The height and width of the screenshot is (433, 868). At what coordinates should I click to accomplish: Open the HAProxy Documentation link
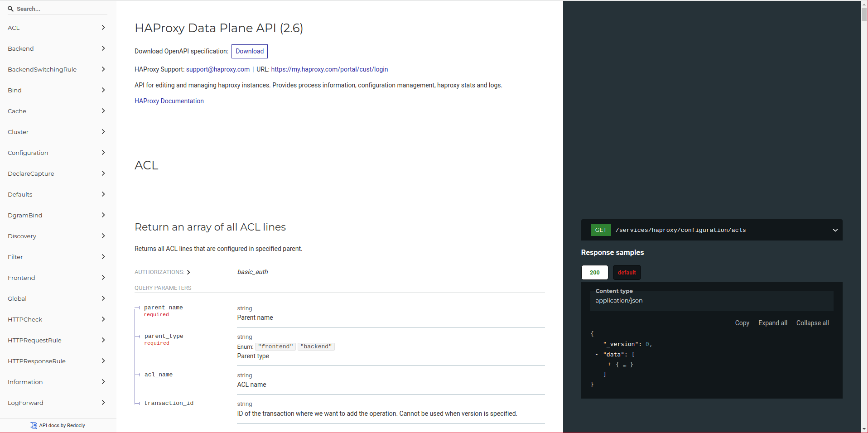point(169,101)
